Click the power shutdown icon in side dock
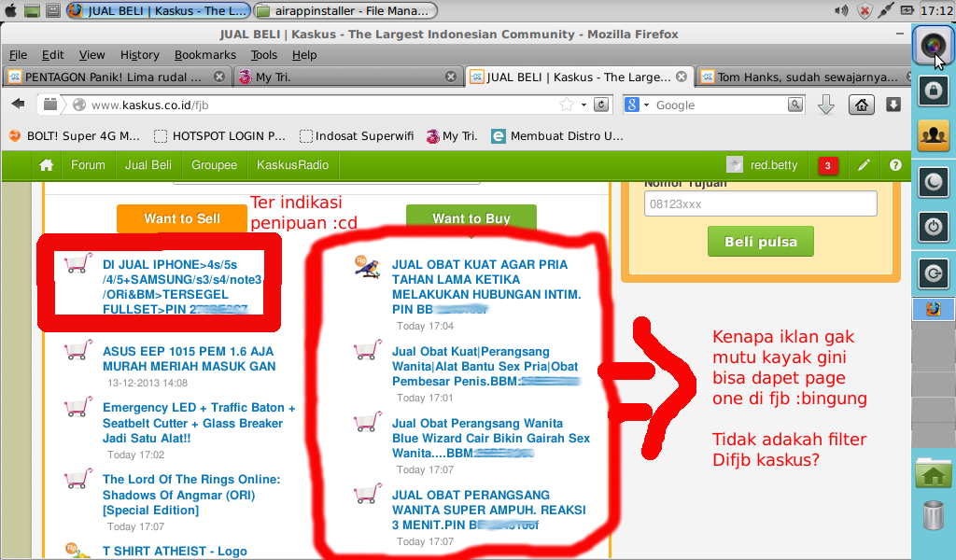 point(933,228)
